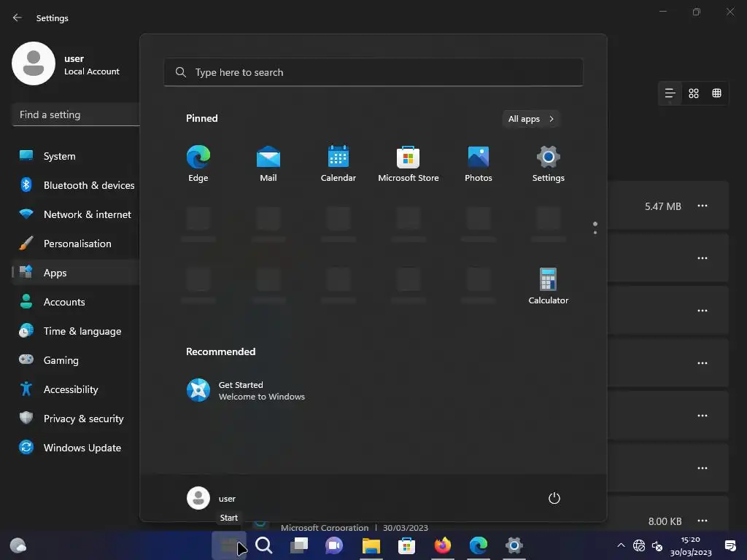The image size is (747, 560).
Task: Switch Settings apps to grid view
Action: tap(694, 93)
